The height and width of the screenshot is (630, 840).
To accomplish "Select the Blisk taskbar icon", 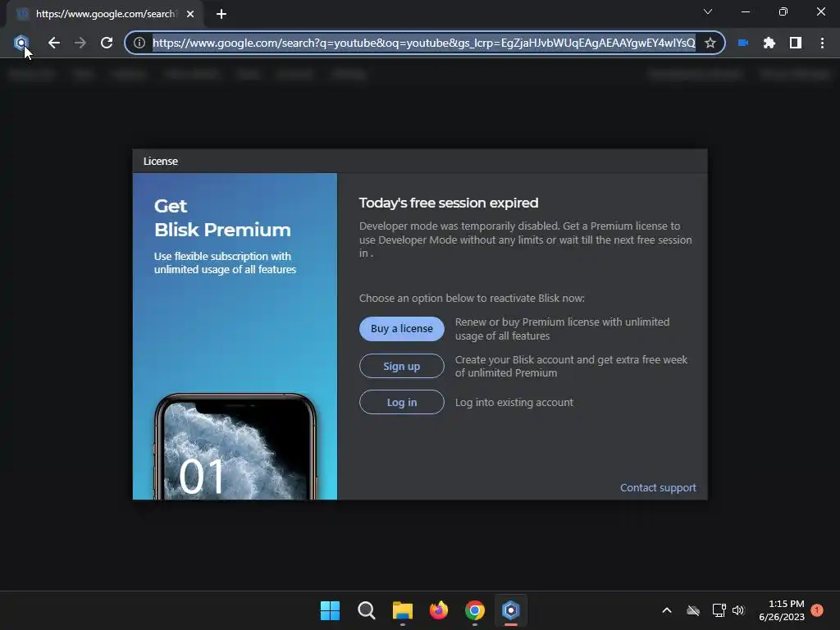I will [511, 610].
